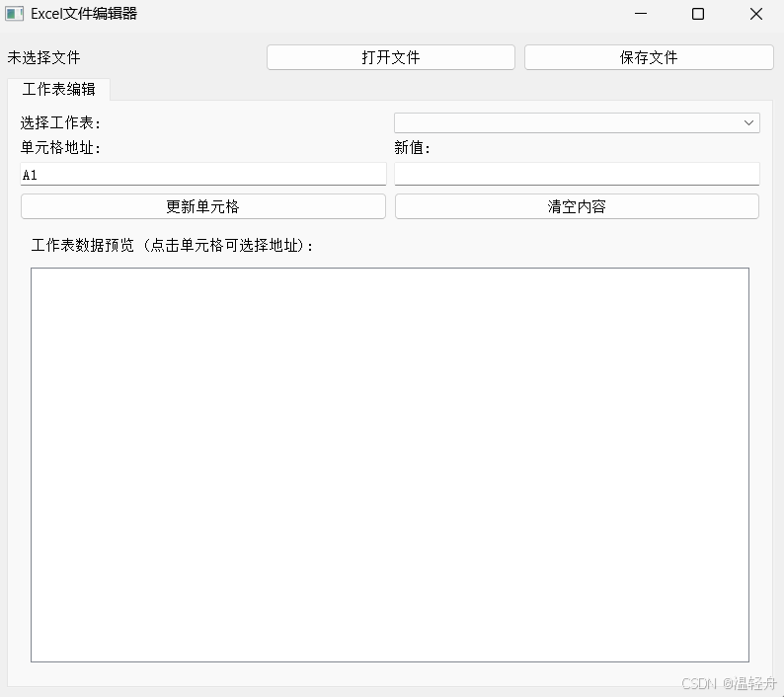Click the 更新单元格 button
Image resolution: width=784 pixels, height=697 pixels.
[x=203, y=206]
